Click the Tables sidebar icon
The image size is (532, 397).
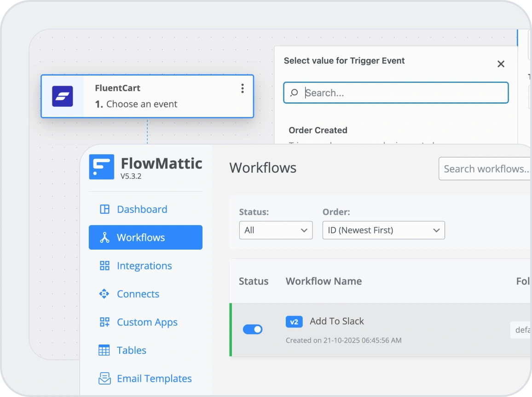coord(104,350)
